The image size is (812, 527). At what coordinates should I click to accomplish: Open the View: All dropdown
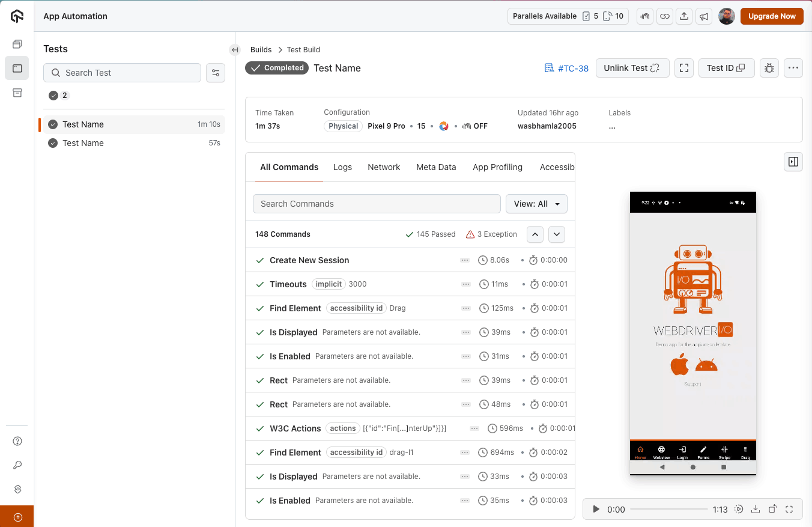point(536,204)
